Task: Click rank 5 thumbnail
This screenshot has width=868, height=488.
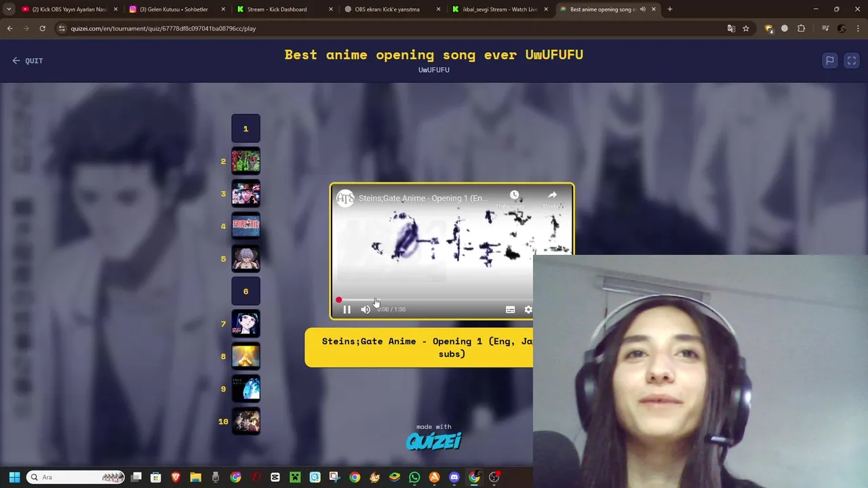Action: click(x=245, y=259)
